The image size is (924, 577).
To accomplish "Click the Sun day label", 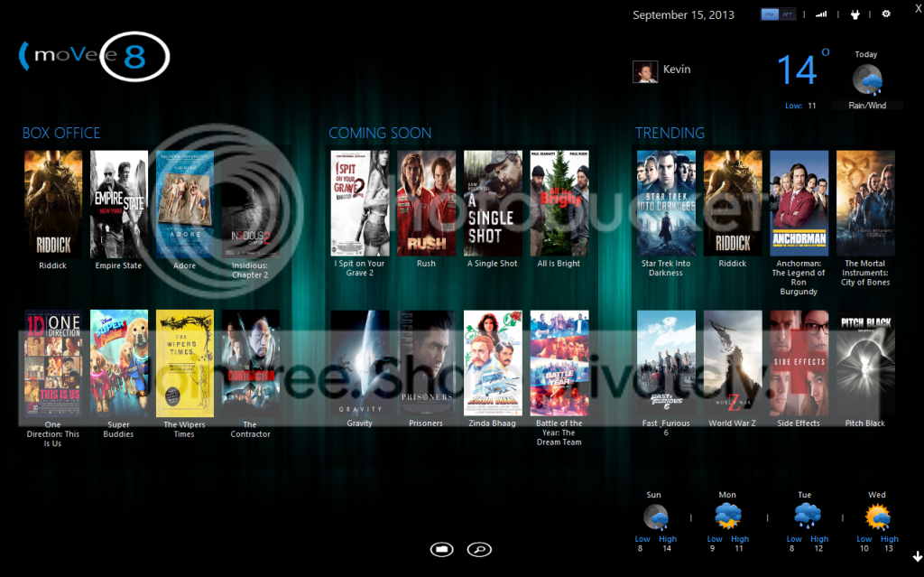I will [x=653, y=495].
